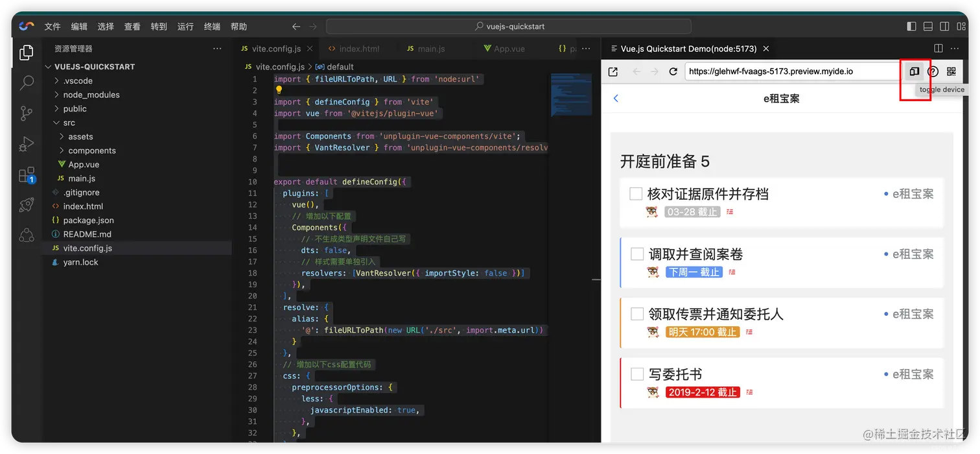Image resolution: width=980 pixels, height=454 pixels.
Task: Open the 查看 menu
Action: point(132,27)
